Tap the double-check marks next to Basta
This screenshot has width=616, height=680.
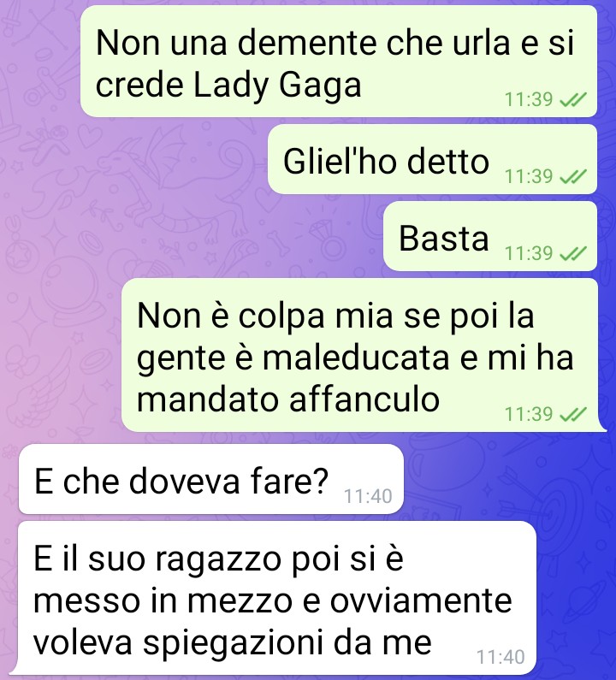click(x=572, y=253)
